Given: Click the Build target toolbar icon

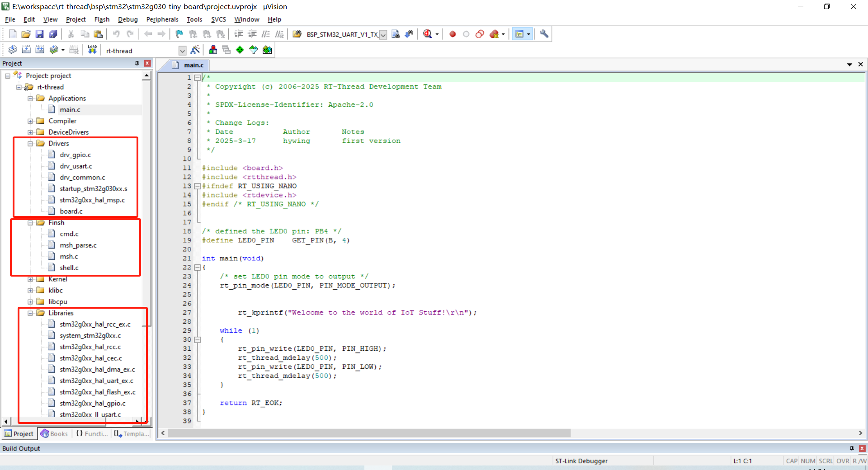Looking at the screenshot, I should tap(26, 50).
